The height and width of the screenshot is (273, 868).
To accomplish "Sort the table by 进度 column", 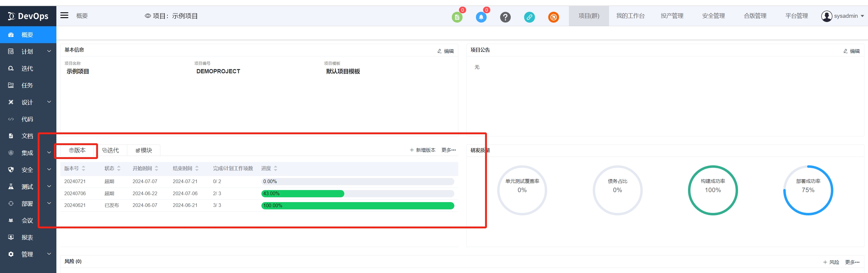I will (275, 169).
